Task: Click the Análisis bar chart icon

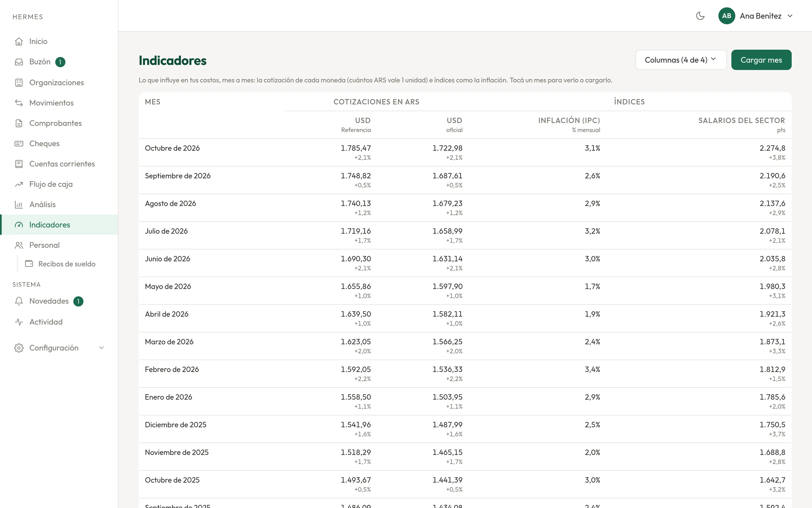Action: [19, 205]
